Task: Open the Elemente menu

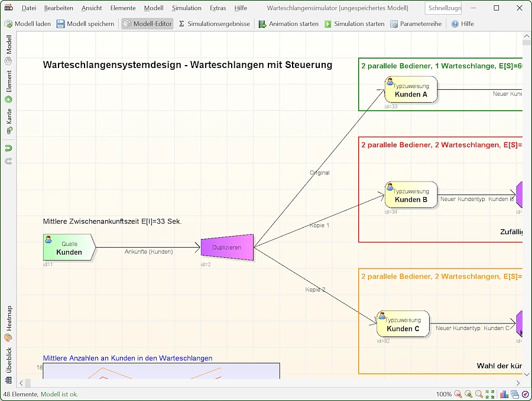Action: point(123,8)
